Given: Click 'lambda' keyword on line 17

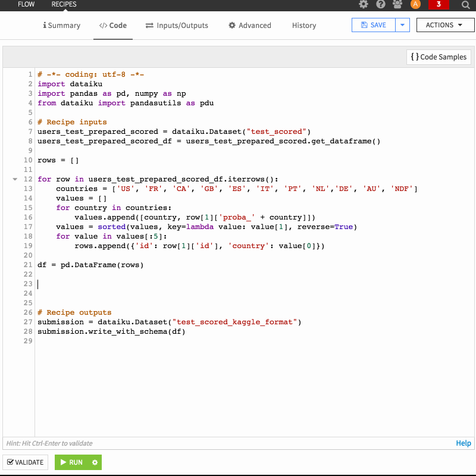Looking at the screenshot, I should (200, 227).
